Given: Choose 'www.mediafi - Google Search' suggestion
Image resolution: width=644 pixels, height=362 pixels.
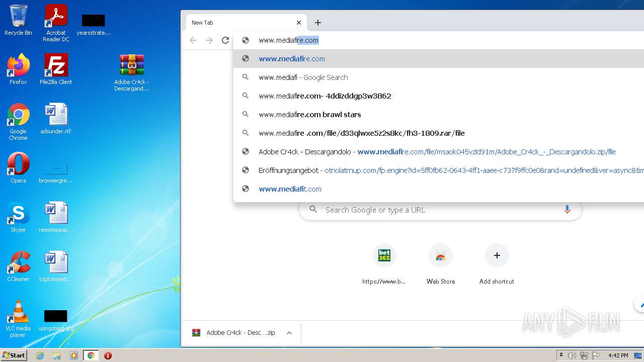Looking at the screenshot, I should 439,77.
